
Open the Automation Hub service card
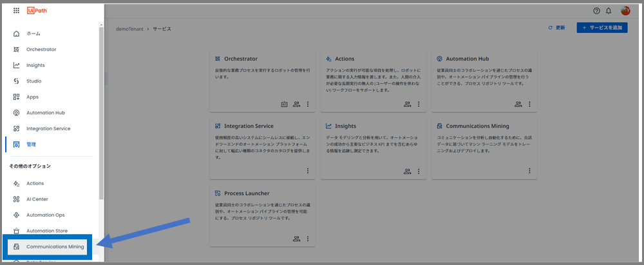(x=484, y=81)
